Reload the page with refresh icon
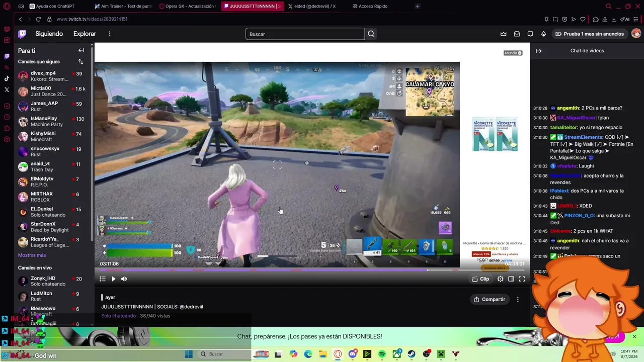Image resolution: width=644 pixels, height=362 pixels. tap(38, 19)
